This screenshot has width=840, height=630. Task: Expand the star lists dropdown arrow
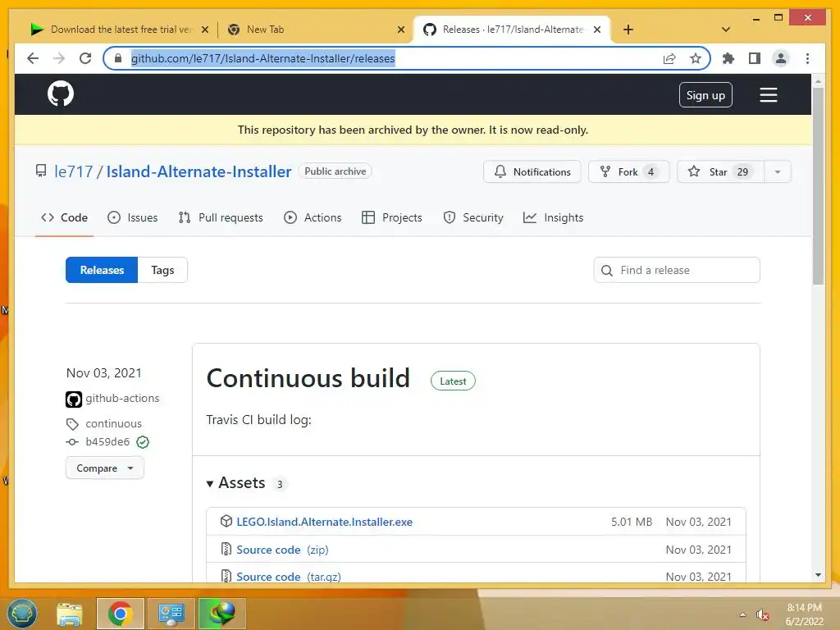(778, 171)
